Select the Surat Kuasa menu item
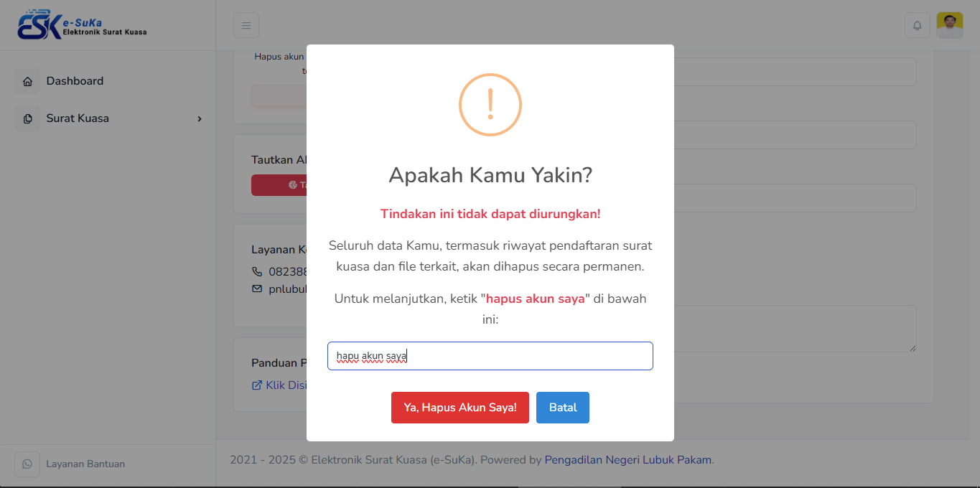 click(78, 118)
